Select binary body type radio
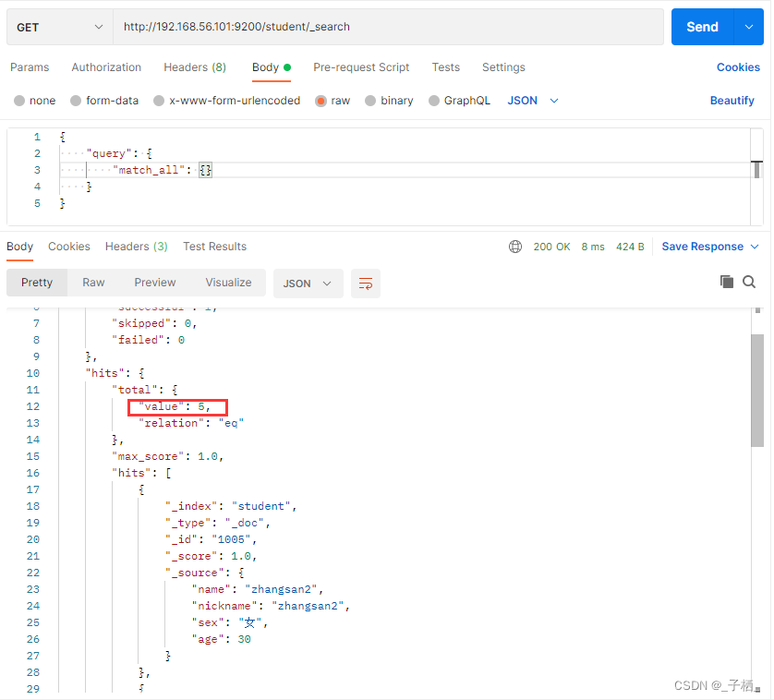 coord(370,101)
